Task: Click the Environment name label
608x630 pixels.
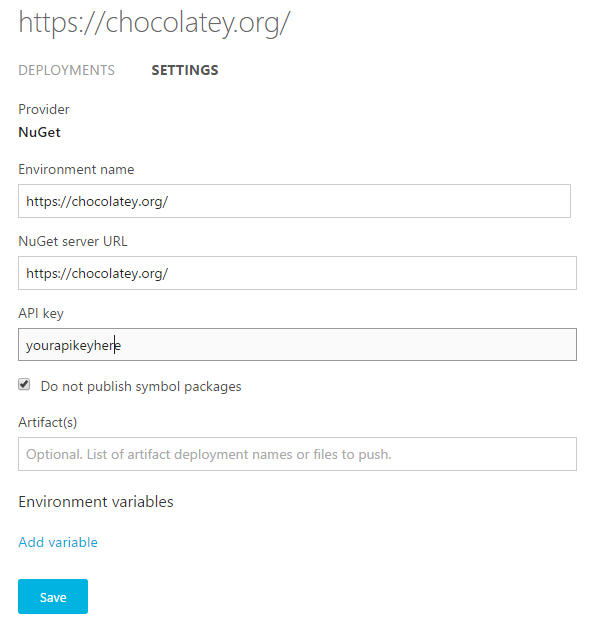Action: 76,169
